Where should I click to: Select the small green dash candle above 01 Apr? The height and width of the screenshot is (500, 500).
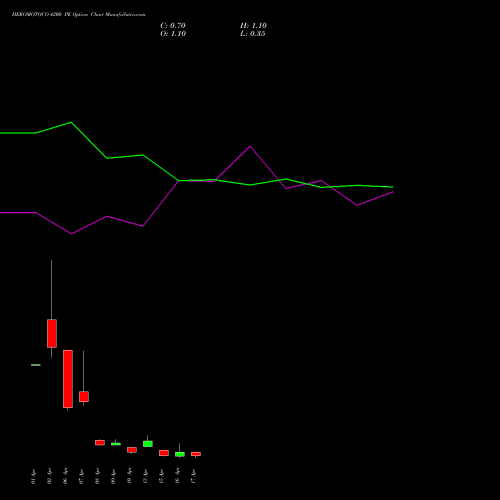coord(36,365)
